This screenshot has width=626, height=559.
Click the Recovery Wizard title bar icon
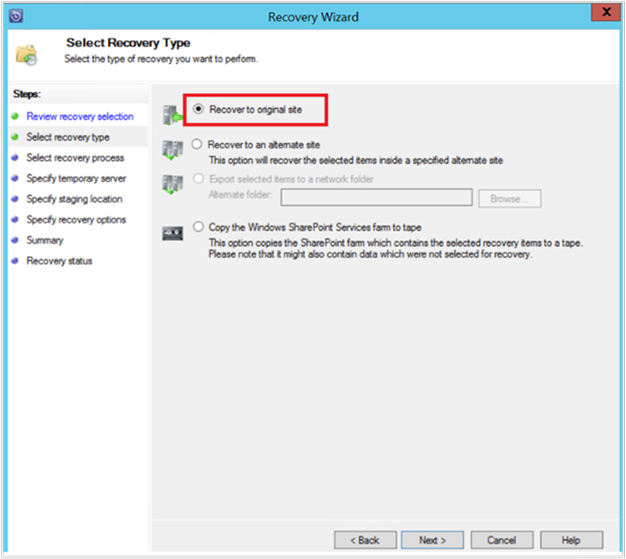16,16
